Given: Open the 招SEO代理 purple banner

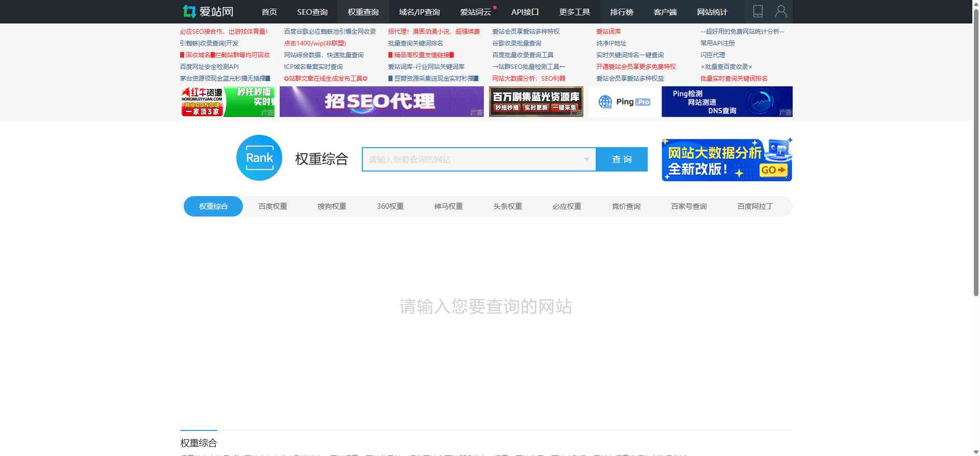Looking at the screenshot, I should 381,102.
